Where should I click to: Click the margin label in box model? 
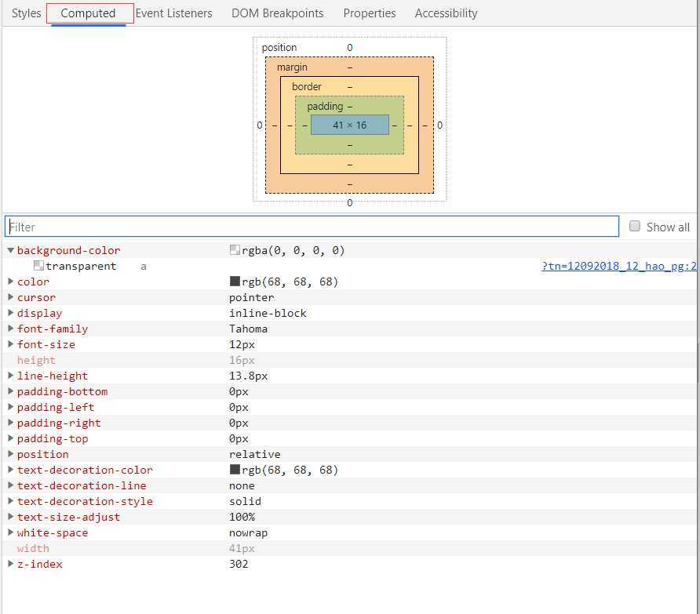click(292, 67)
